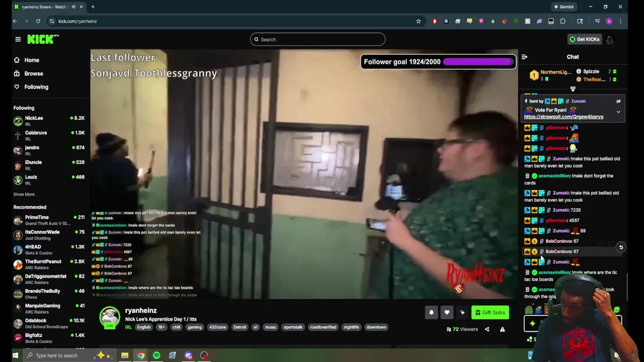Open Chrome extensions puzzle icon
Image resolution: width=644 pixels, height=362 pixels.
coord(562,21)
